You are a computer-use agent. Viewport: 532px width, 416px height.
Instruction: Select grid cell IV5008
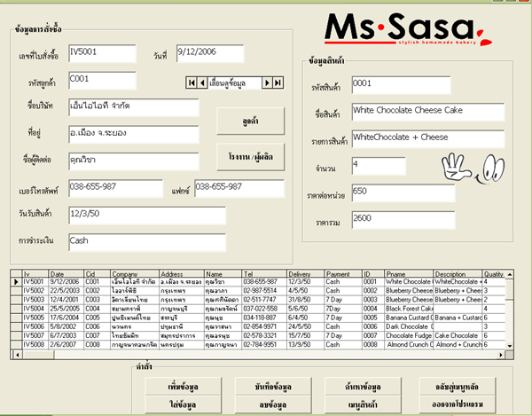[35, 345]
